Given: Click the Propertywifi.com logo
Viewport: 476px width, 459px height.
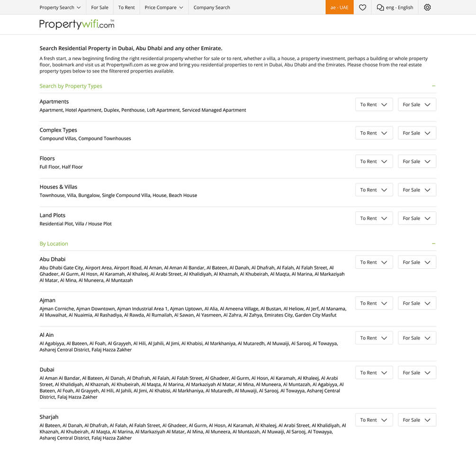Looking at the screenshot, I should click(77, 24).
